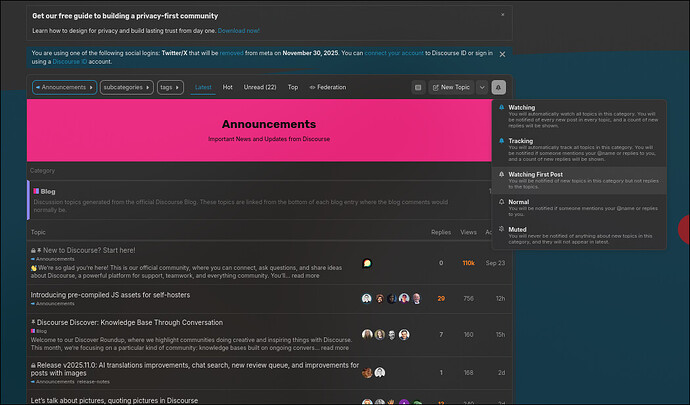This screenshot has height=405, width=690.
Task: Click the Blog category color badge
Action: click(36, 191)
